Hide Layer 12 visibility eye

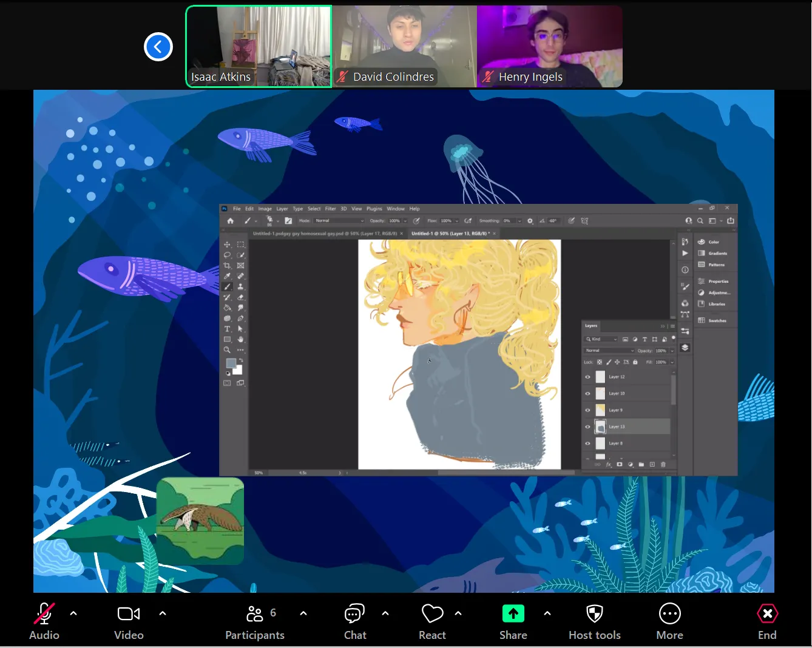tap(587, 377)
